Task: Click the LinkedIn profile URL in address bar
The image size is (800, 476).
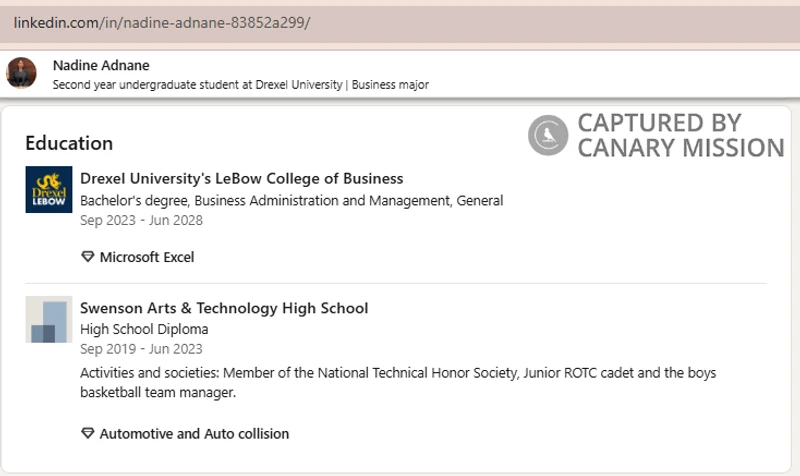Action: point(162,23)
